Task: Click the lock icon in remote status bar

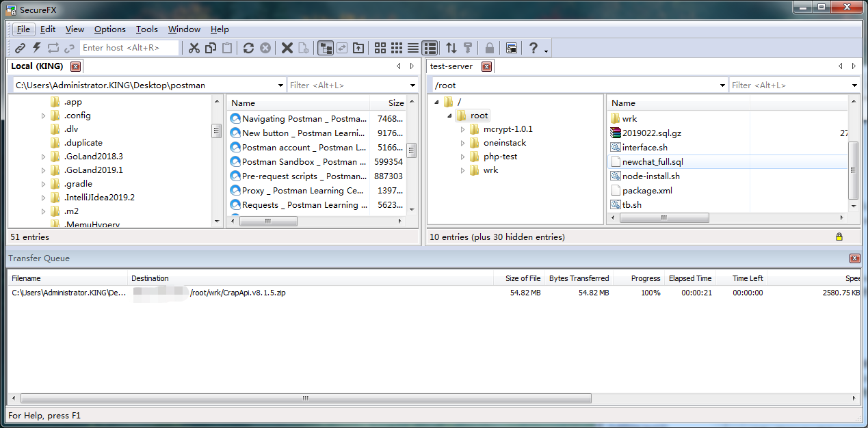Action: coord(839,237)
